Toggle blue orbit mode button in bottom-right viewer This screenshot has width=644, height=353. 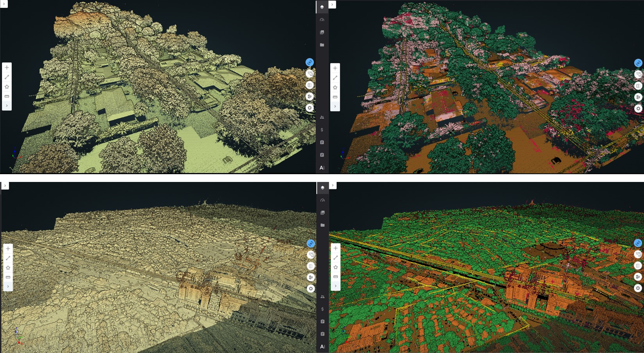pyautogui.click(x=638, y=243)
